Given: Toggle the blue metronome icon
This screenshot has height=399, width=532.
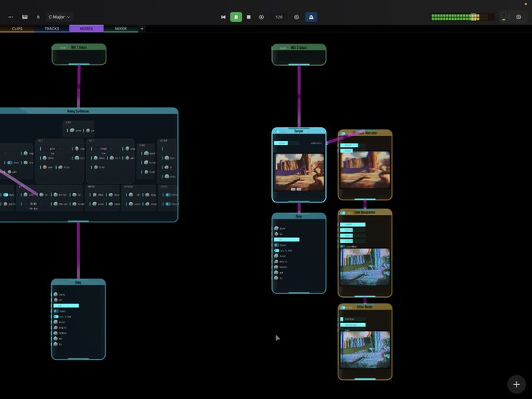Looking at the screenshot, I should (311, 17).
